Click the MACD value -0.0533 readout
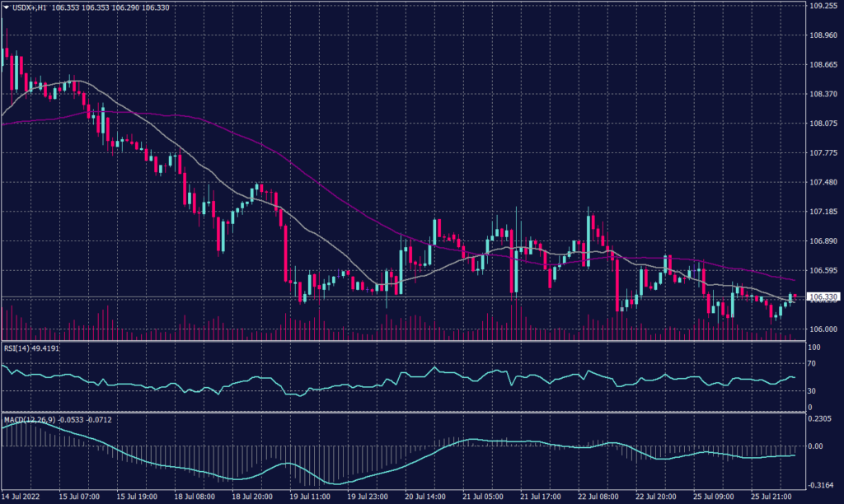This screenshot has width=844, height=504. 64,420
